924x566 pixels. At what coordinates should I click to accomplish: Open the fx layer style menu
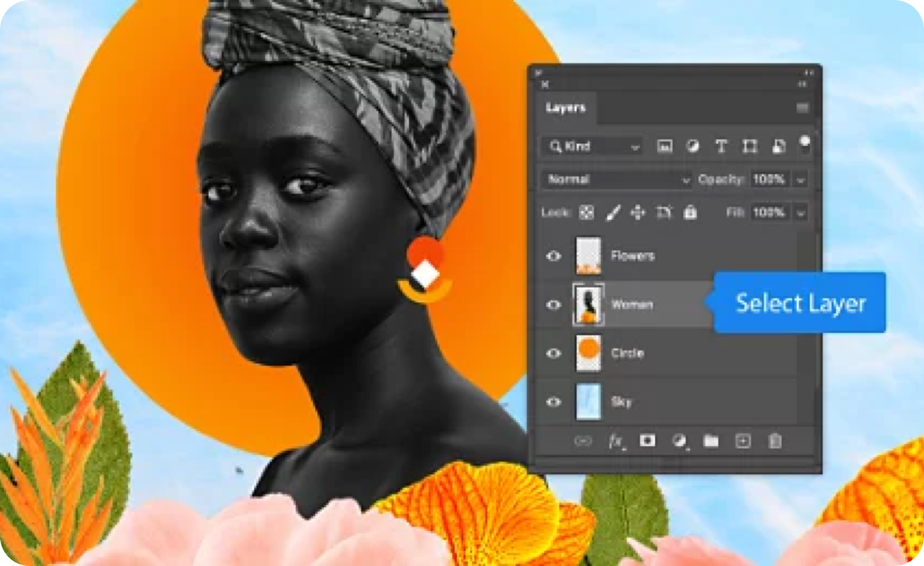pyautogui.click(x=616, y=441)
